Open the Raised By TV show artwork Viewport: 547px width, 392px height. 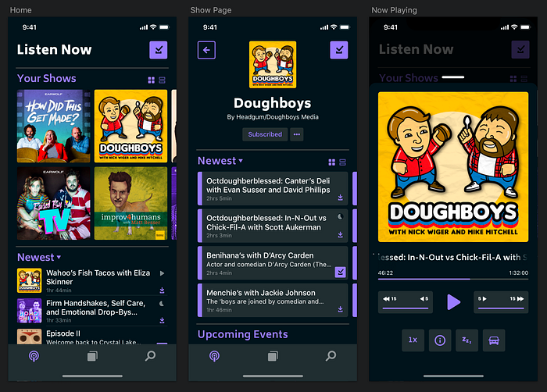point(54,203)
